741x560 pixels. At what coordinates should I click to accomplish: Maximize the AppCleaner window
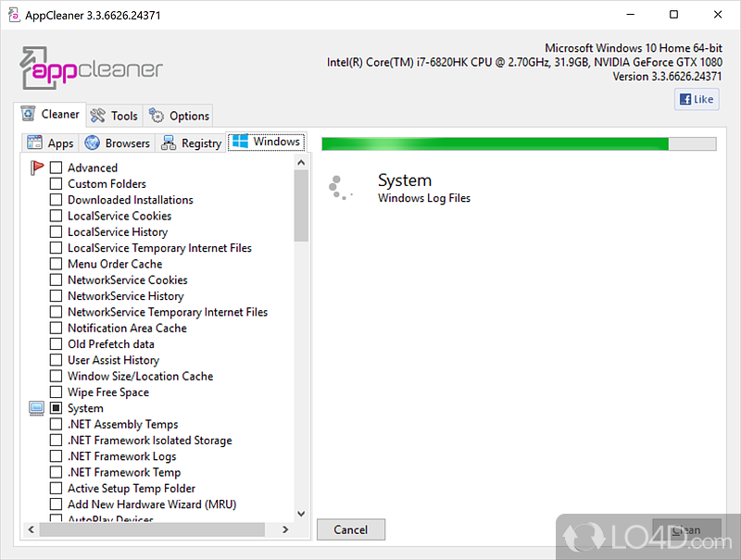674,15
